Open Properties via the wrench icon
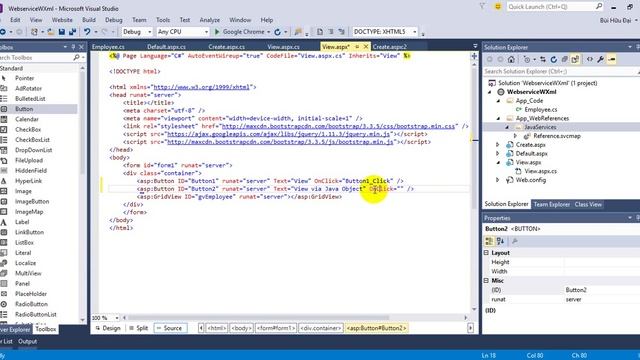Viewport: 640px width, 360px height. (601, 60)
